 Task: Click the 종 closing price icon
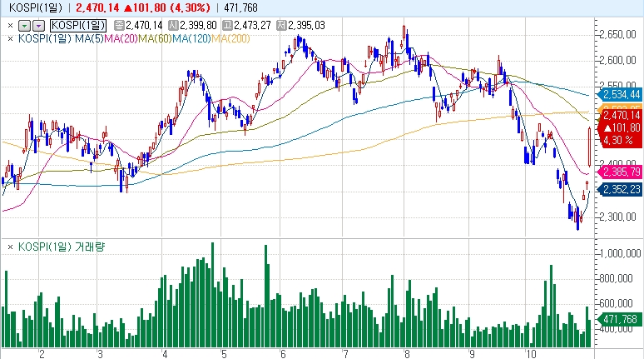tap(116, 26)
